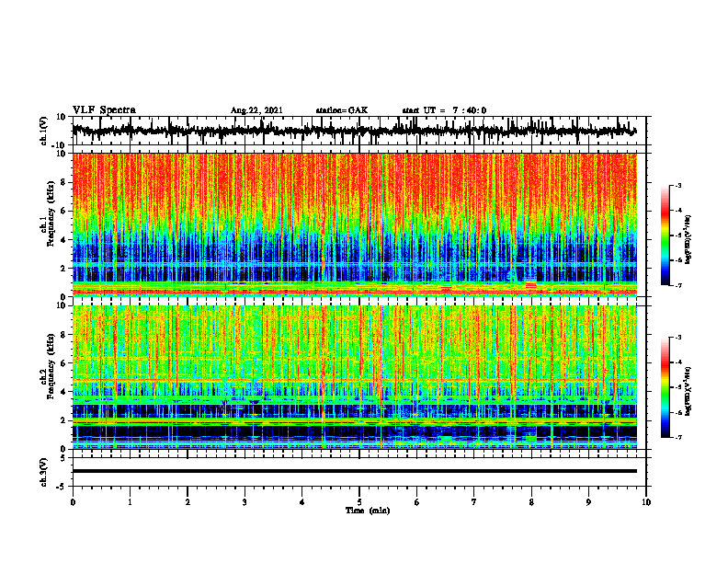This screenshot has width=728, height=563.
Task: Select the date text 'Aug.22, 2021'
Action: [x=256, y=110]
